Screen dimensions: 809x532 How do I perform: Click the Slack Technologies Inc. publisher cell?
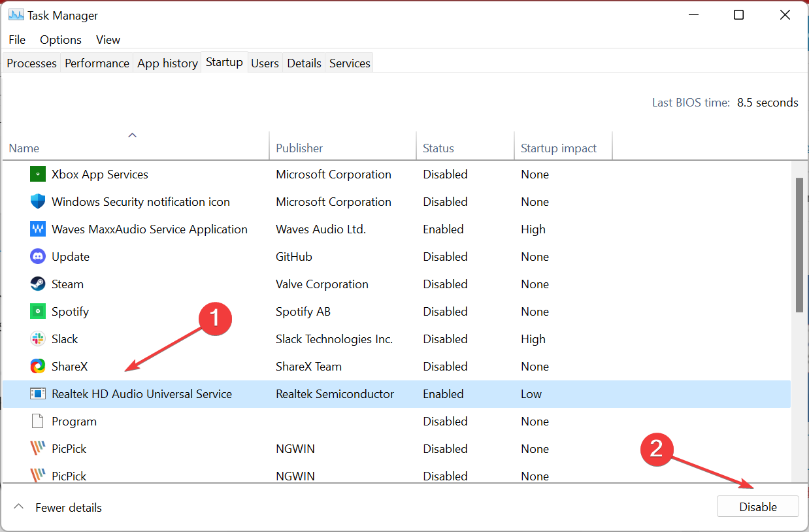pyautogui.click(x=335, y=339)
